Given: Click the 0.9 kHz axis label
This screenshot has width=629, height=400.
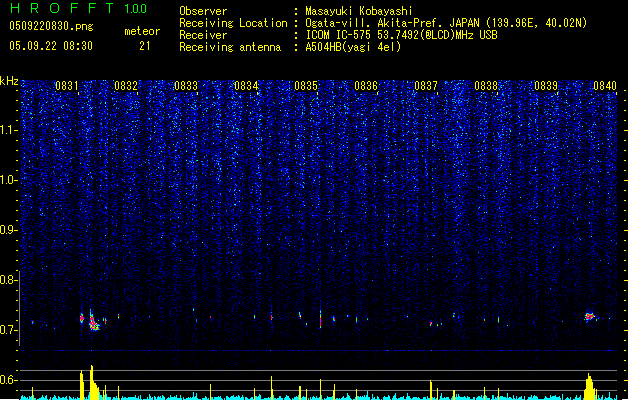Looking at the screenshot, I should point(9,230).
